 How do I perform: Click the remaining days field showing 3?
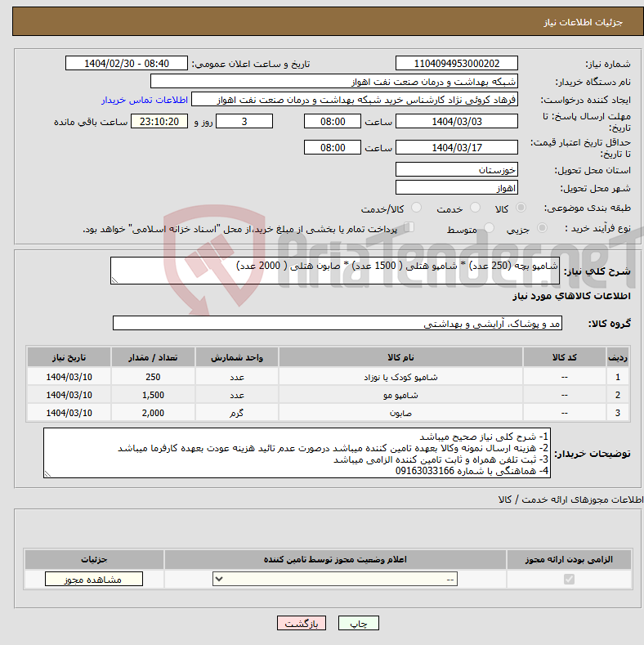click(x=244, y=121)
